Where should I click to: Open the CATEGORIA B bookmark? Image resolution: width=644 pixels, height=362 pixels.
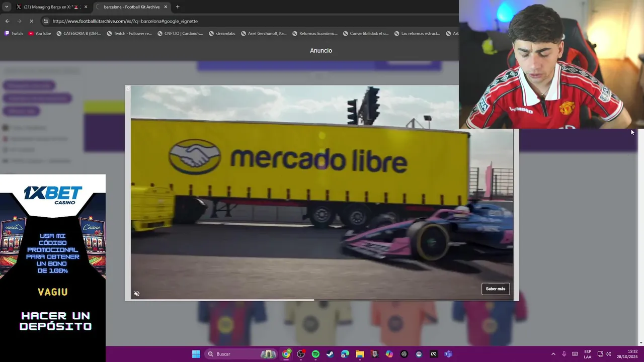click(x=79, y=34)
